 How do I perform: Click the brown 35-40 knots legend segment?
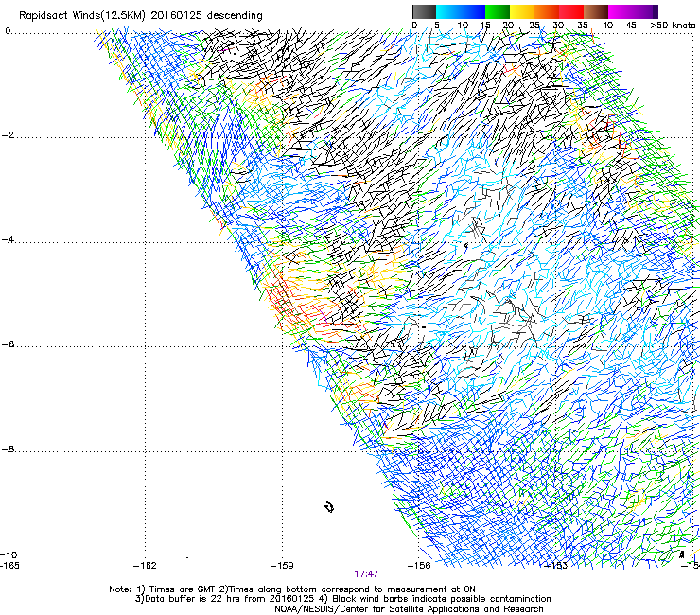click(596, 11)
